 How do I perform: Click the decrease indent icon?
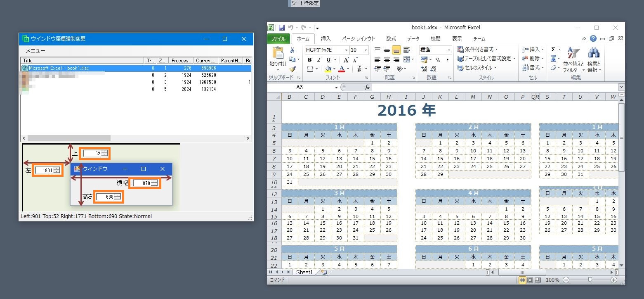click(377, 69)
